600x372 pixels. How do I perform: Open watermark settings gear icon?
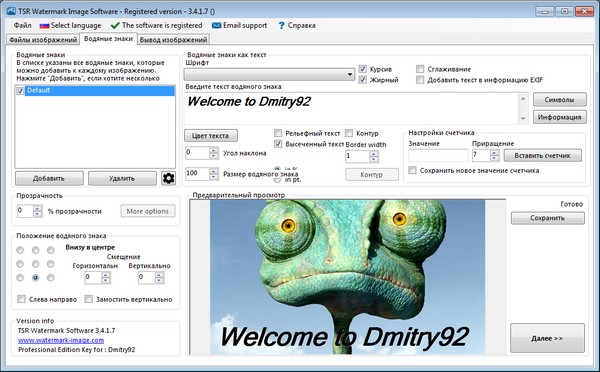coord(168,178)
